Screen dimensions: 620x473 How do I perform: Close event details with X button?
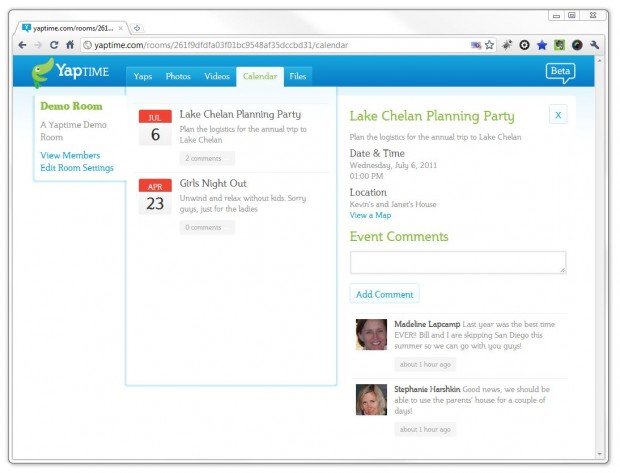558,115
